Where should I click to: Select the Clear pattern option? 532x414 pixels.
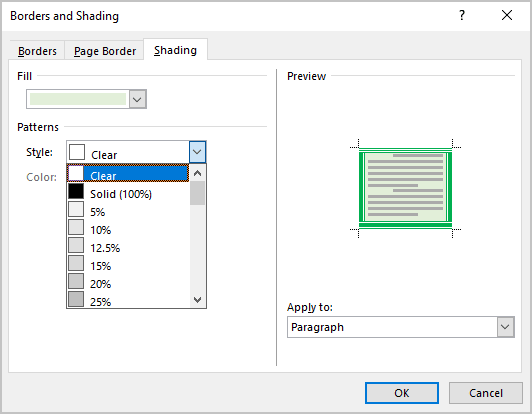(x=128, y=173)
